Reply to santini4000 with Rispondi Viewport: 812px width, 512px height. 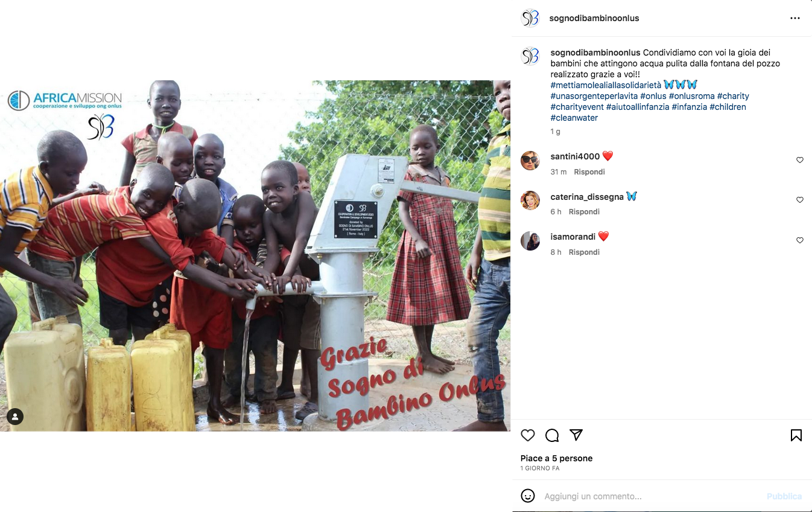pyautogui.click(x=589, y=172)
